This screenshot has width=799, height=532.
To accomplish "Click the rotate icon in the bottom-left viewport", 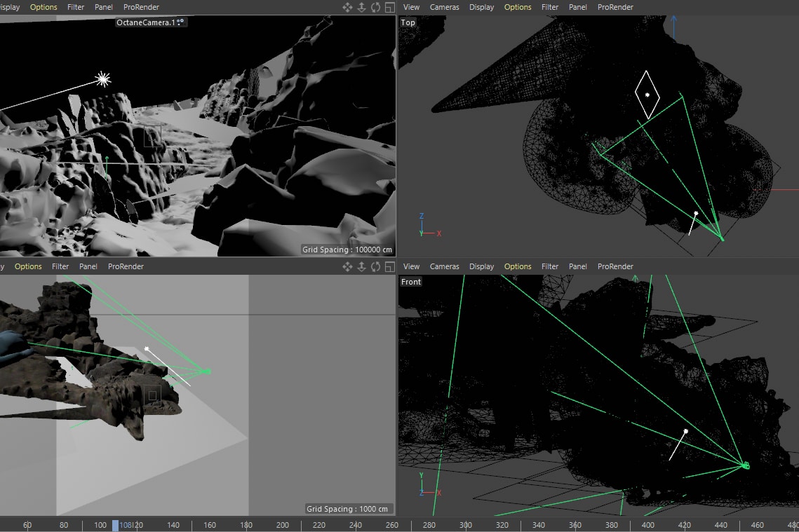I will coord(376,266).
